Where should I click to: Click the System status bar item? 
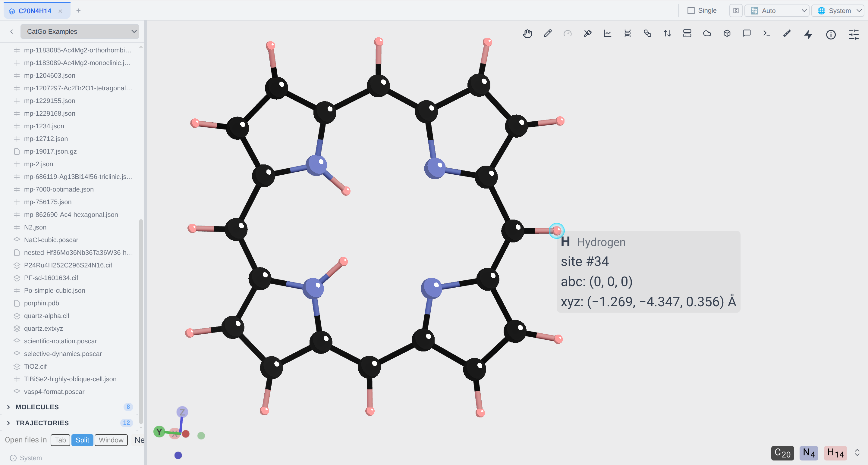[x=26, y=458]
